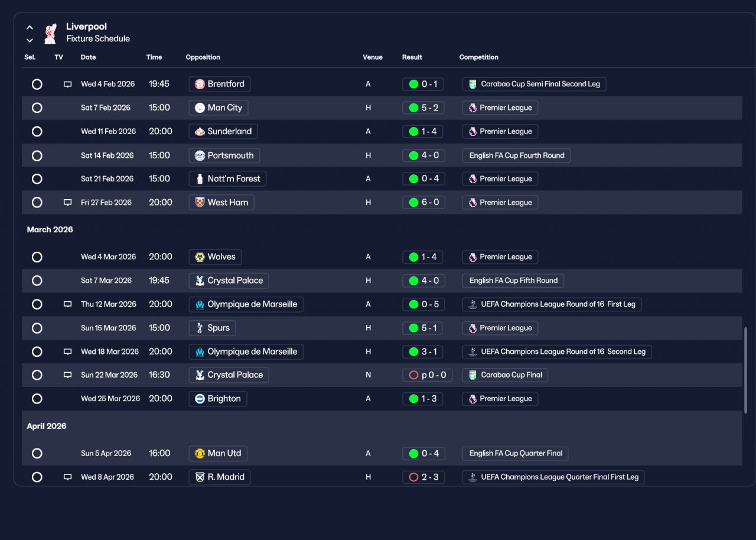Click the Nott'm Forest club badge

[200, 178]
